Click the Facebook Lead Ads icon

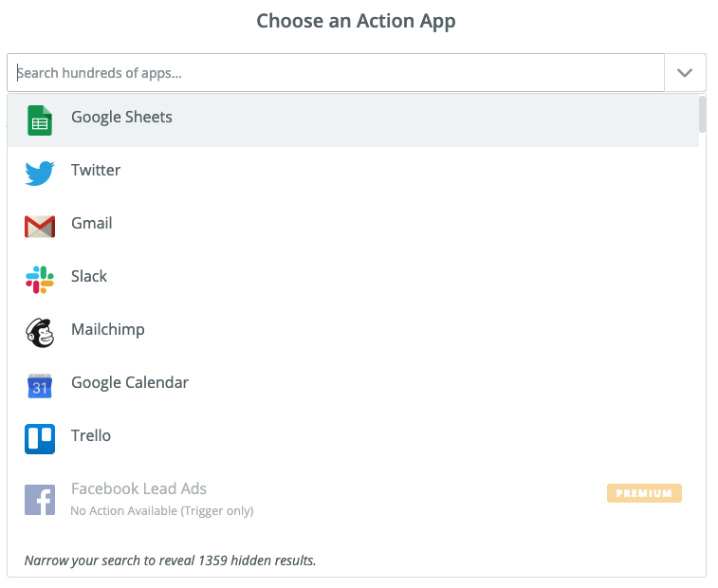click(x=40, y=499)
